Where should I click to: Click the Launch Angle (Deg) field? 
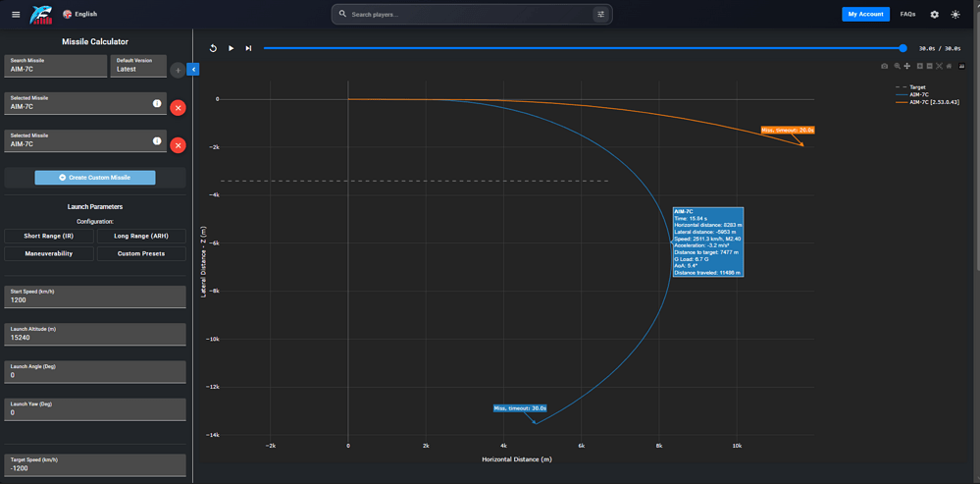pos(95,371)
